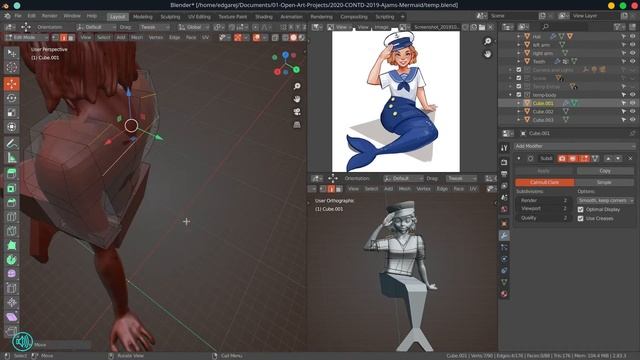Image resolution: width=640 pixels, height=360 pixels.
Task: Click the zoom icon in the image editor
Action: pyautogui.click(x=487, y=41)
